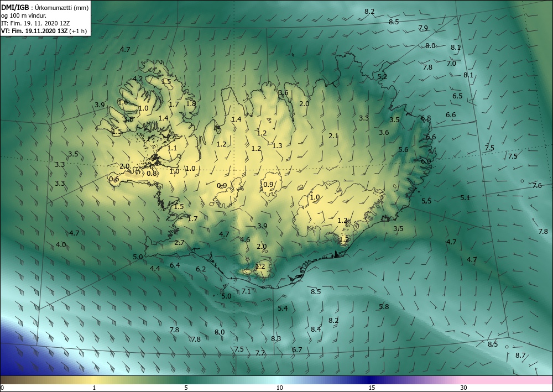Screen dimensions: 553x392
Task: Click the map value 4.6
Action: (x=245, y=240)
